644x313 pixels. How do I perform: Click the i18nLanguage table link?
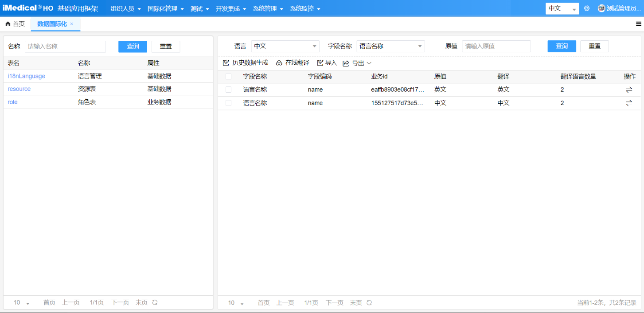[26, 76]
